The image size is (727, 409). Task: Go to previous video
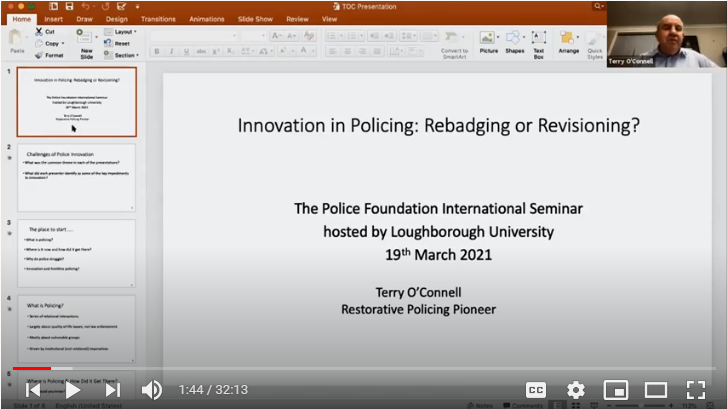point(33,390)
